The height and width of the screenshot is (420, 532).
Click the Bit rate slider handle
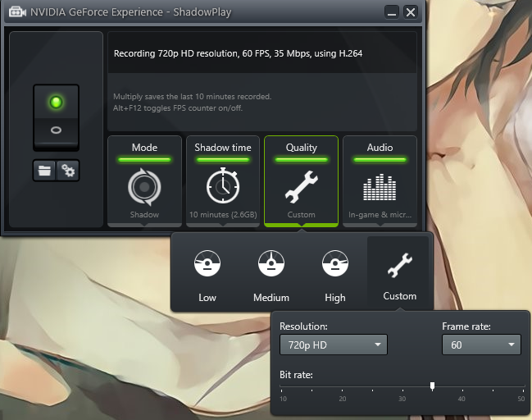coord(432,386)
